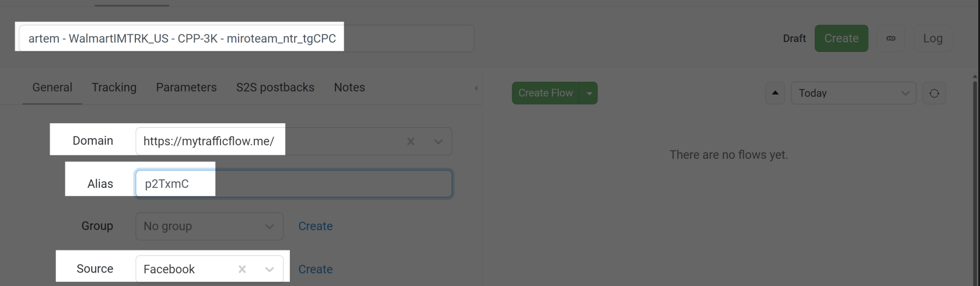Screen dimensions: 980x286
Task: Expand the Domain dropdown chevron
Action: pos(438,141)
